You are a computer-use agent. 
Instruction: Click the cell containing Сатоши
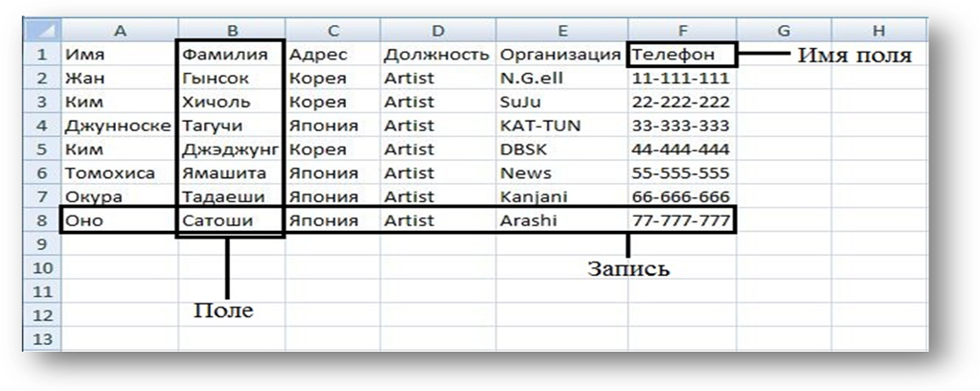click(x=230, y=220)
